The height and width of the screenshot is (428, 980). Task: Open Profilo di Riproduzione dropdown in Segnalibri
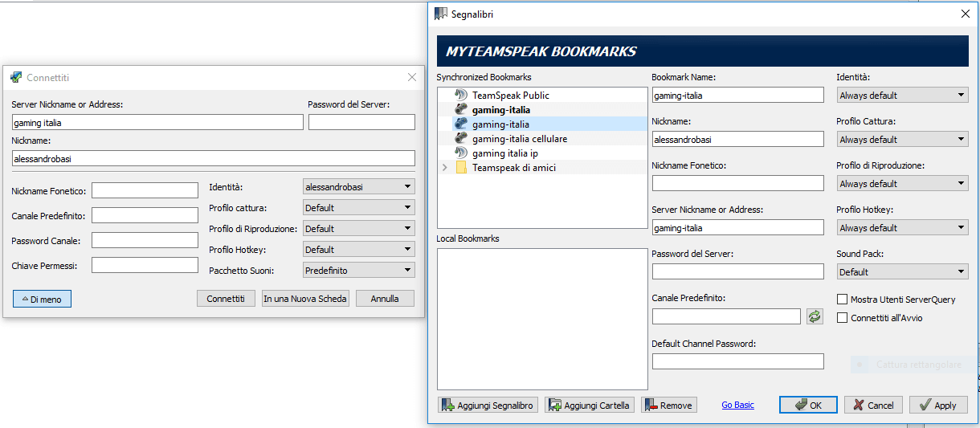point(902,183)
